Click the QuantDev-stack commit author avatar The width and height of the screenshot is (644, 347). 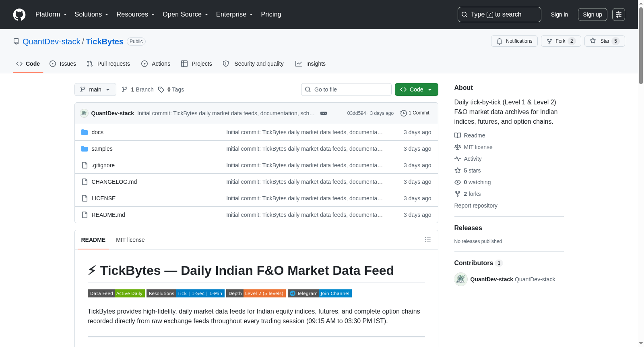(x=84, y=113)
